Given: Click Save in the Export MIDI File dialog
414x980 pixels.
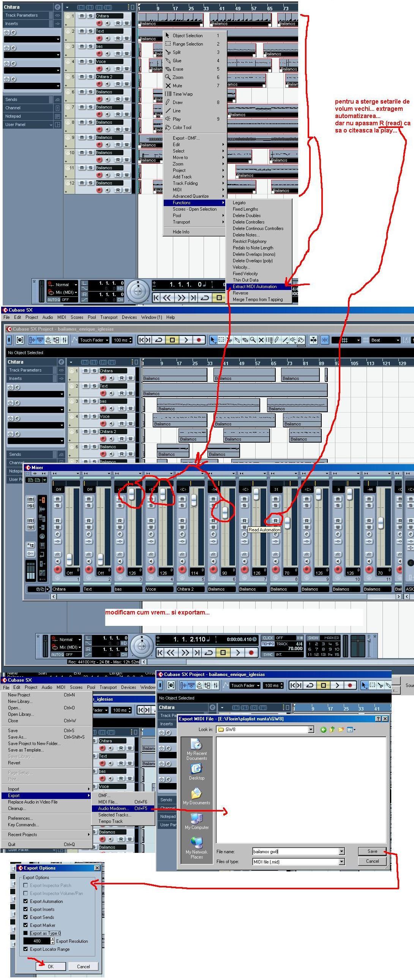Looking at the screenshot, I should click(x=372, y=851).
